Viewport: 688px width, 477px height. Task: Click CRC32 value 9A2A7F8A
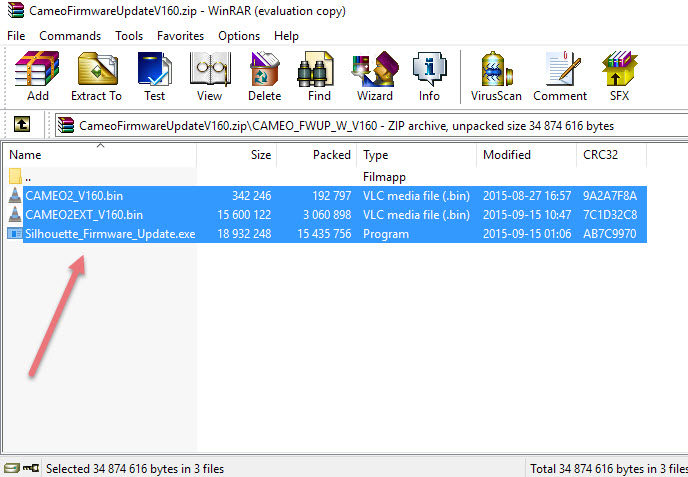[x=609, y=196]
